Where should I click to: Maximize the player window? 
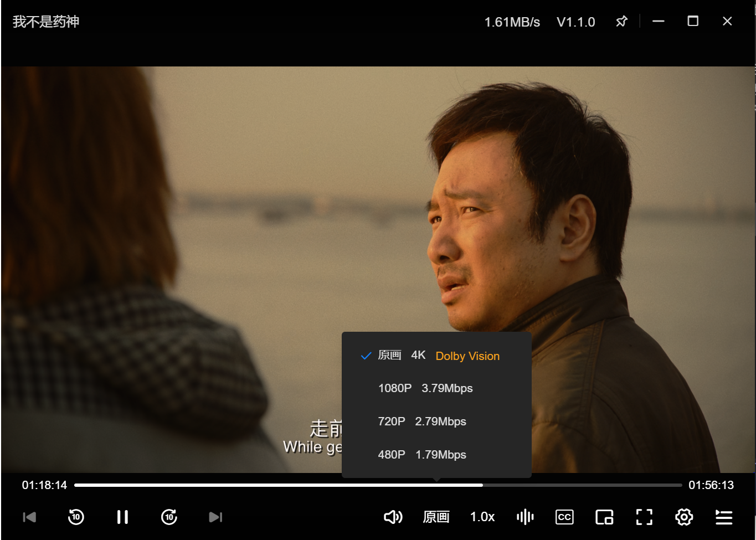693,21
